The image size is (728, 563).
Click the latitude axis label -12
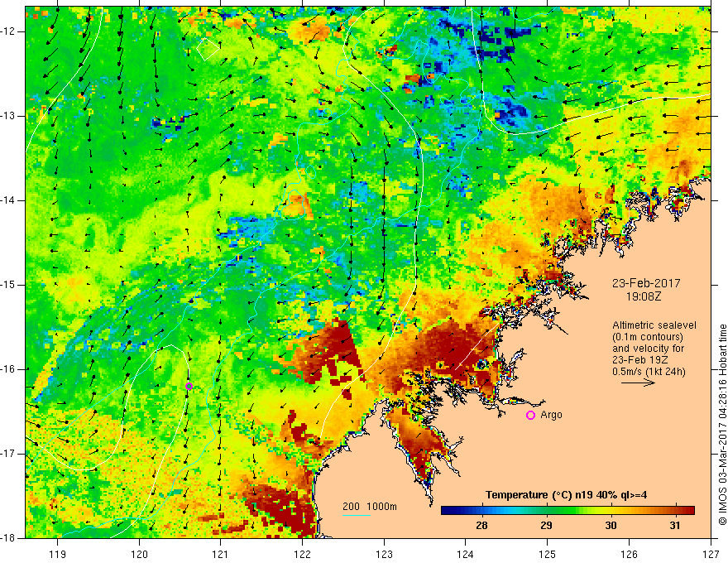point(8,31)
